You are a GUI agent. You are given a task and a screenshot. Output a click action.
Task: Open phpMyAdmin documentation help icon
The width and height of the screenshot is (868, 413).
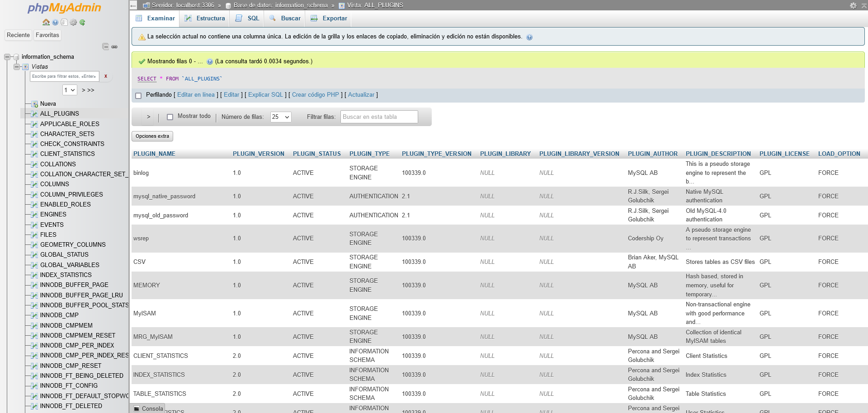(55, 22)
